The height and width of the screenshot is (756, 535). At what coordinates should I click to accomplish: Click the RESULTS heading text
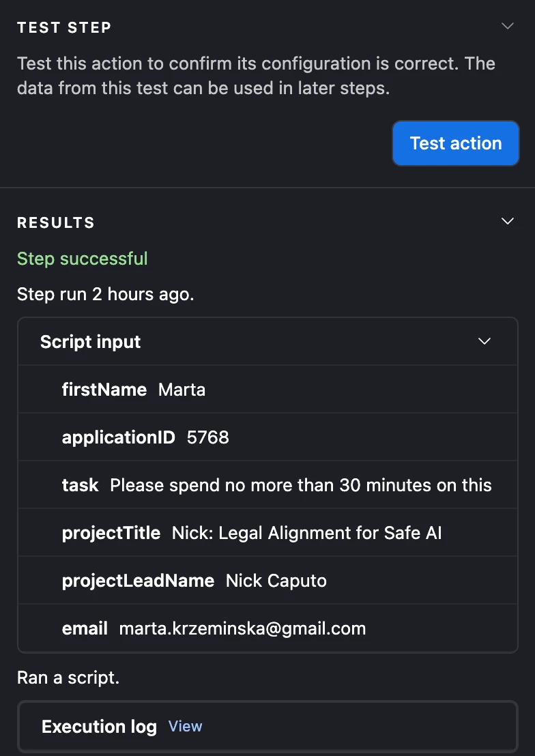pos(56,222)
